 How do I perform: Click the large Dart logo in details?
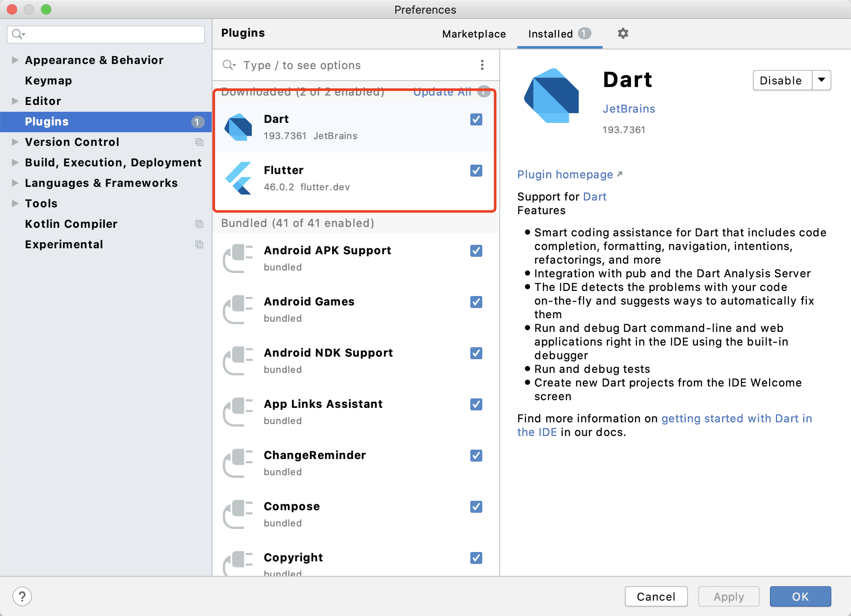tap(552, 96)
